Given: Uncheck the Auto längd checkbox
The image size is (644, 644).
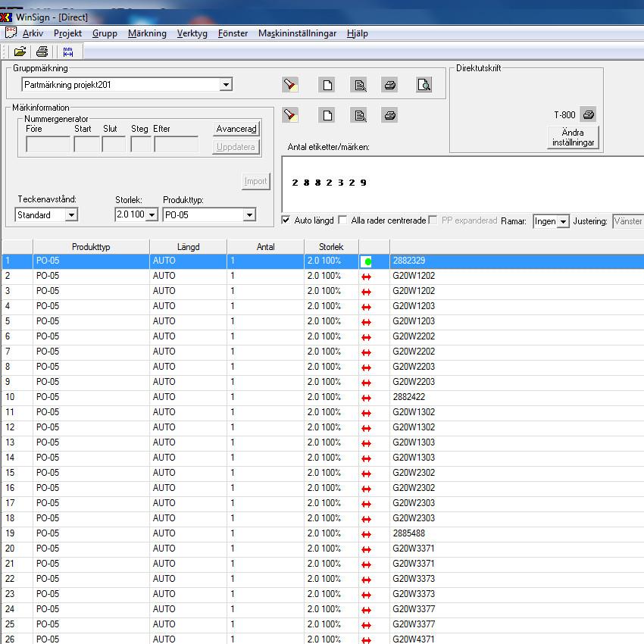Looking at the screenshot, I should 286,220.
